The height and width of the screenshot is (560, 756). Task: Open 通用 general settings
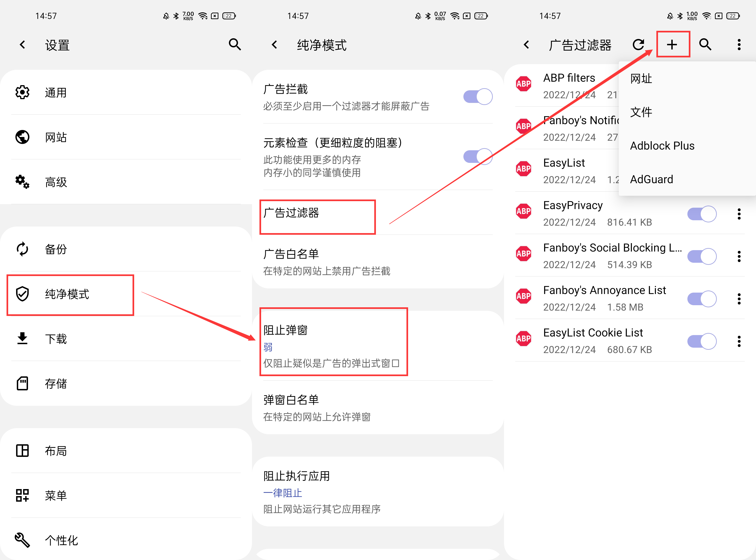click(x=126, y=92)
